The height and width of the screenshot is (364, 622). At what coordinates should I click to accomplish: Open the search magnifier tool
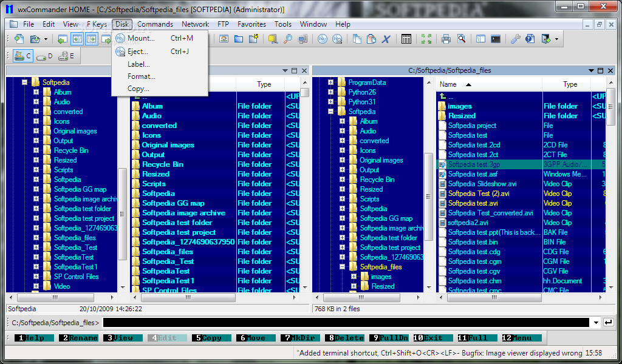pos(288,39)
